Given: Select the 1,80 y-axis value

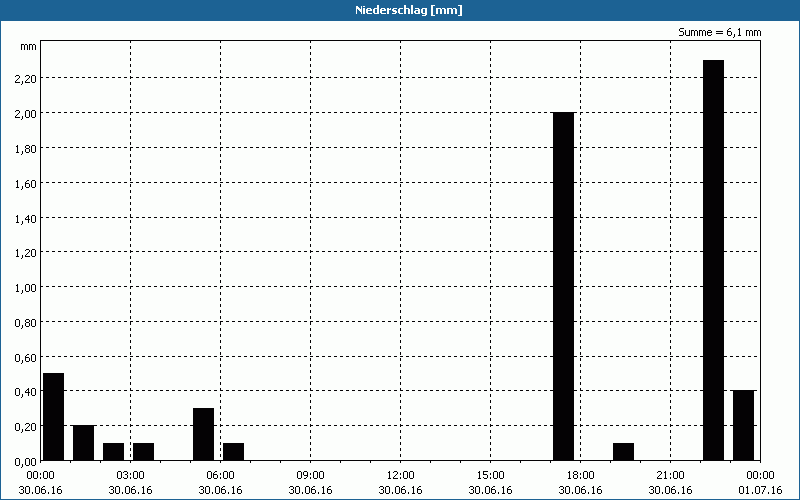Looking at the screenshot, I should 27,148.
